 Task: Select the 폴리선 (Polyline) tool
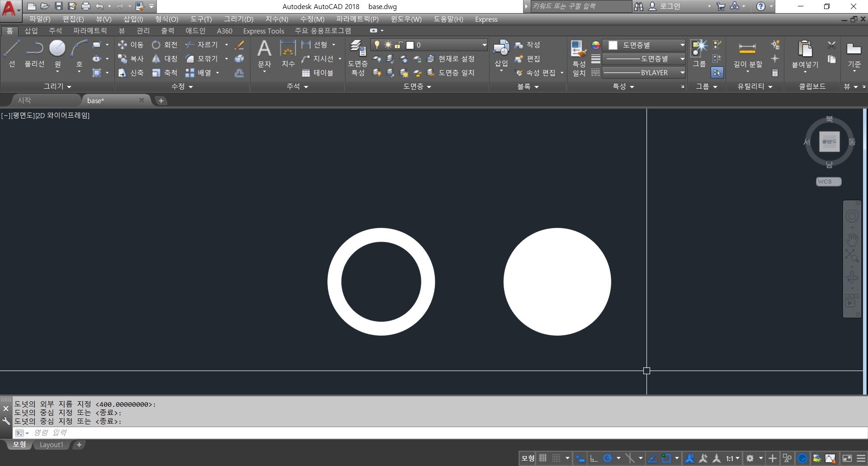[34, 53]
